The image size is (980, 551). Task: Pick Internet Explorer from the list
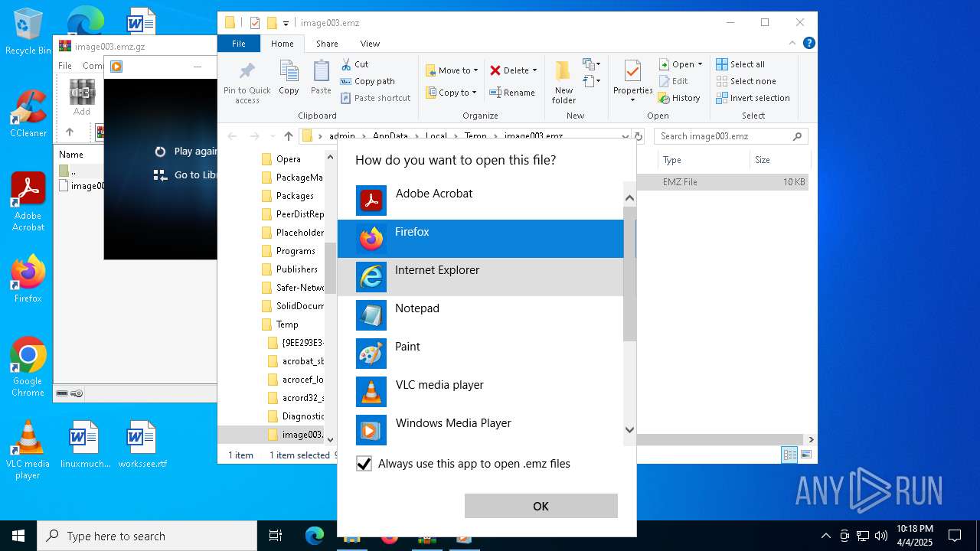coord(480,277)
